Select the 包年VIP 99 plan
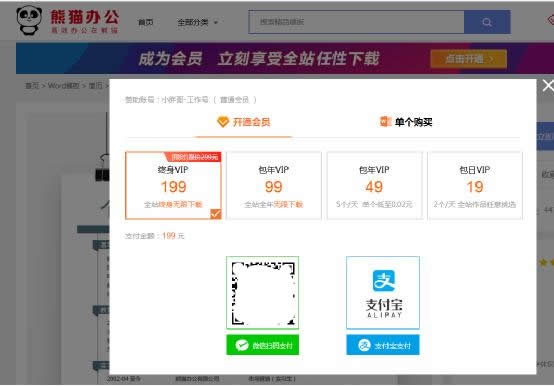 click(x=274, y=186)
